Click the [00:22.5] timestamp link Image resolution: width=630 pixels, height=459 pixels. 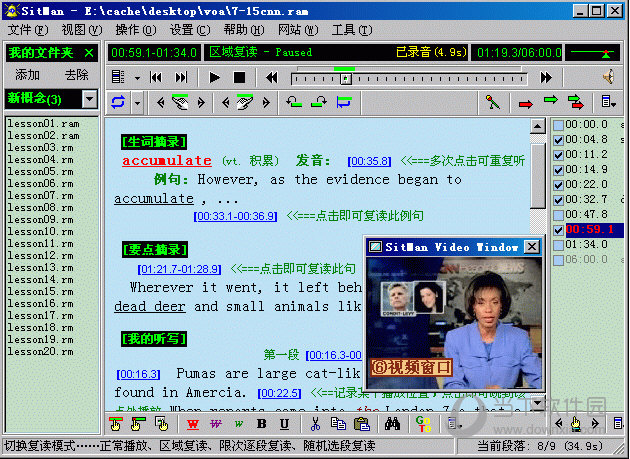[x=279, y=393]
